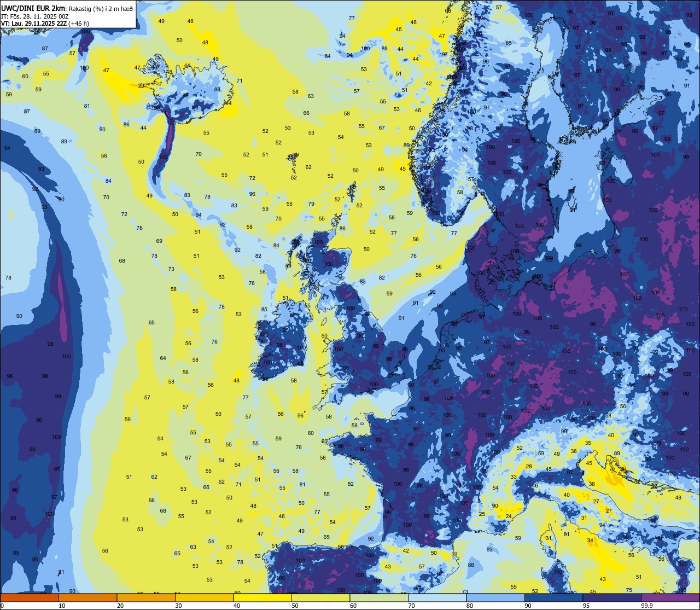Click the IT: Fös. 28. 11. 2025 00Z line
Image resolution: width=700 pixels, height=610 pixels.
(35, 16)
